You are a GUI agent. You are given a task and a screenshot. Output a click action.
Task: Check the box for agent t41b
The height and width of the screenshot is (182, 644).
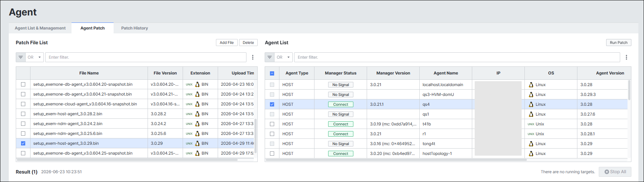272,124
